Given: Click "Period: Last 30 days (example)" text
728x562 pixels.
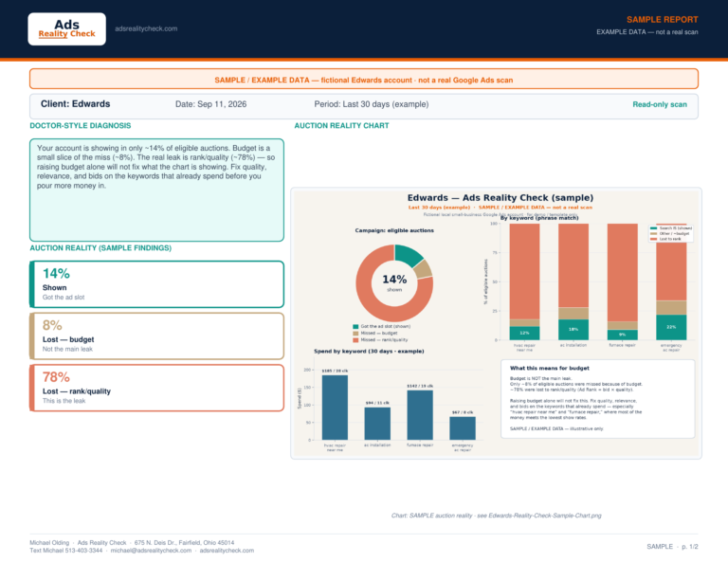Looking at the screenshot, I should click(372, 104).
